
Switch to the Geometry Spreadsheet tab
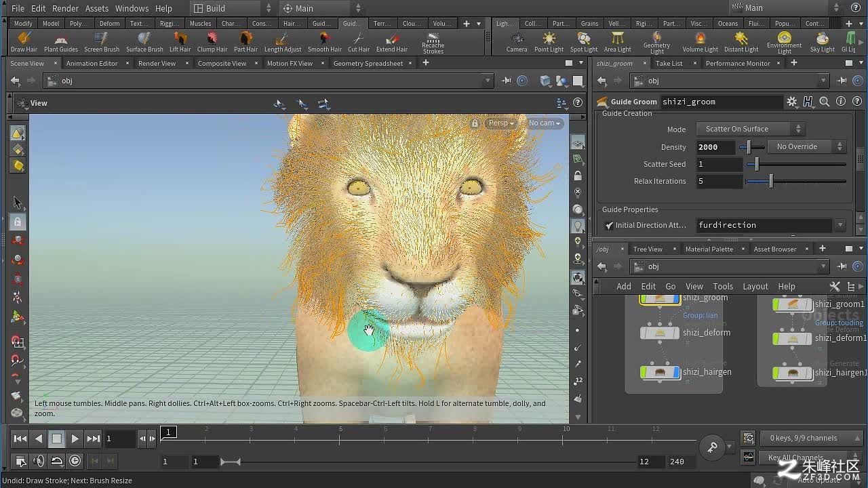(x=368, y=63)
